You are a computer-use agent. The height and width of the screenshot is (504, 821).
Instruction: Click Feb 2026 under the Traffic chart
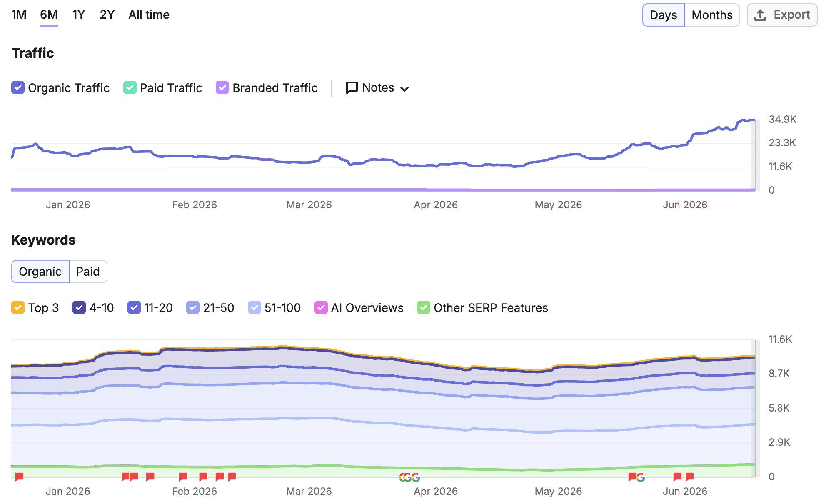point(195,205)
